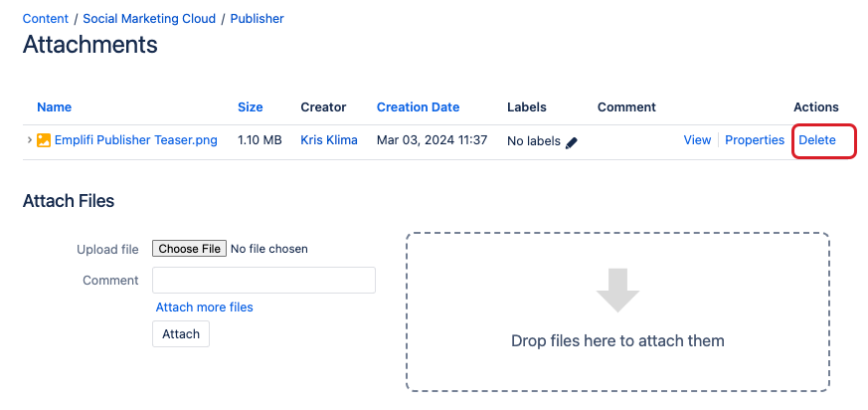Delete the Emplifi Publisher Teaser attachment

[817, 140]
